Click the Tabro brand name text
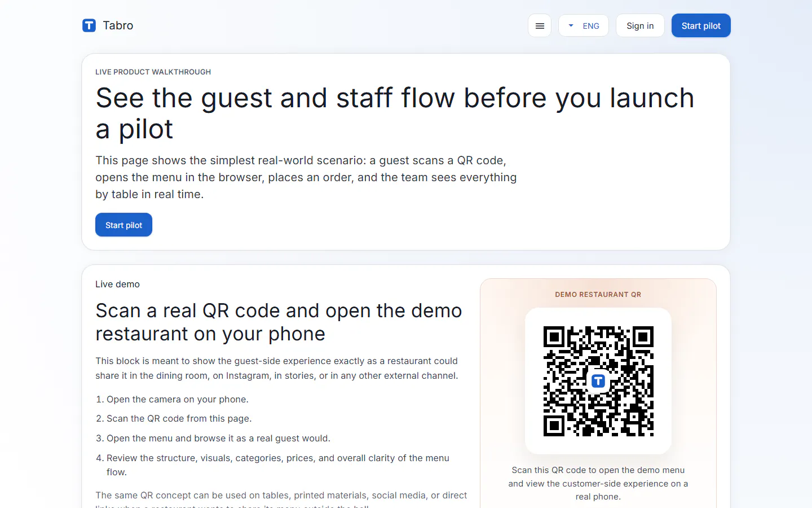The height and width of the screenshot is (508, 812). tap(118, 25)
